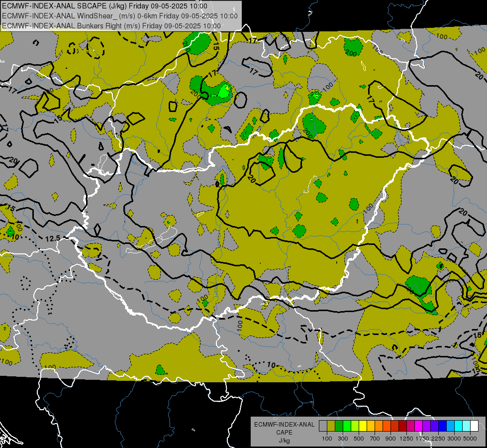This screenshot has height=448, width=487.
Task: Click the Bunkers Right title line
Action: point(111,26)
